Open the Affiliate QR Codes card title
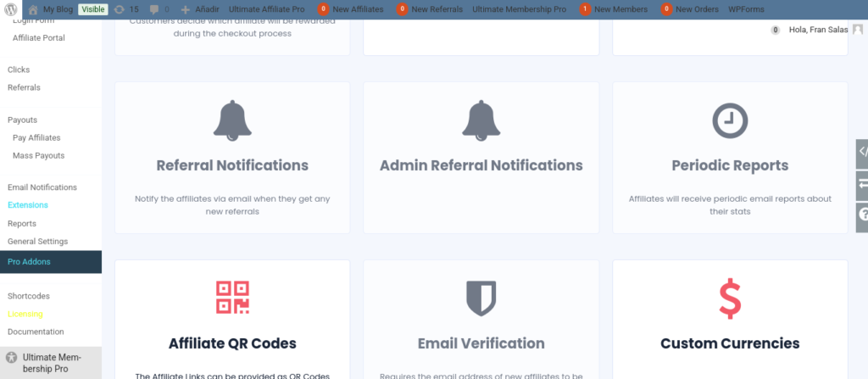 tap(232, 343)
